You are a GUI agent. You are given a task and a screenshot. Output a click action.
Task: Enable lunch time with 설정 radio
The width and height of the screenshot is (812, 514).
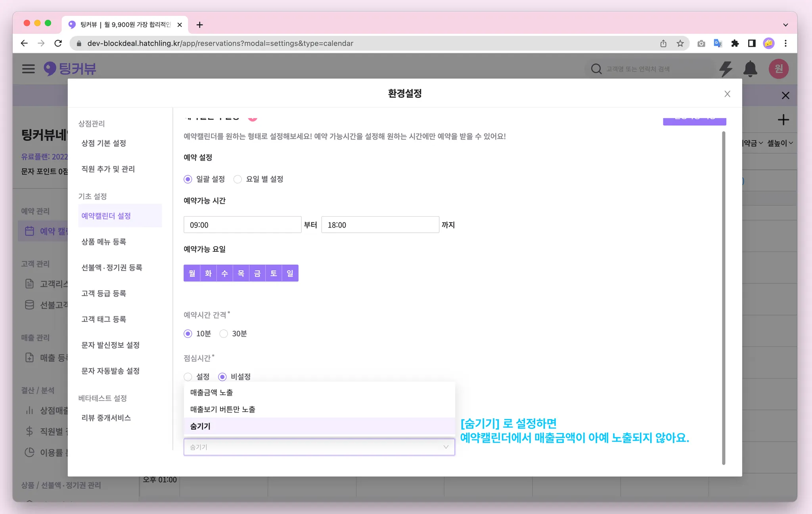coord(188,377)
